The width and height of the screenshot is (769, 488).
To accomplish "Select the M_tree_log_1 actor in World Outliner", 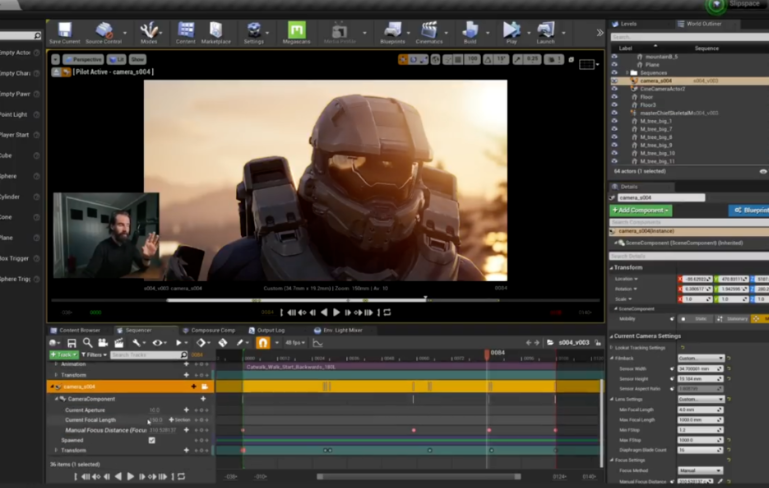I will click(x=657, y=121).
